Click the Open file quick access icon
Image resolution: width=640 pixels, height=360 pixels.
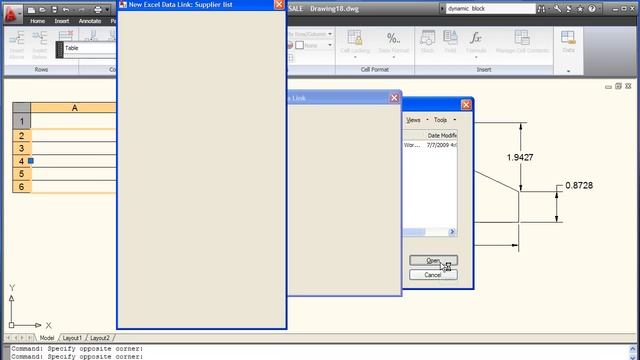(42, 10)
